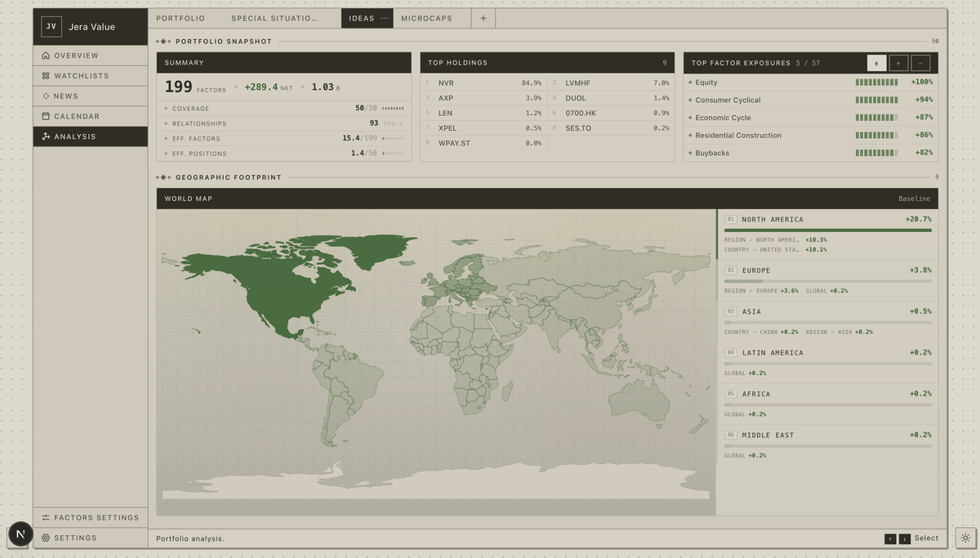Image resolution: width=980 pixels, height=558 pixels.
Task: Click the CFG arrow in Relationships row
Action: [394, 123]
